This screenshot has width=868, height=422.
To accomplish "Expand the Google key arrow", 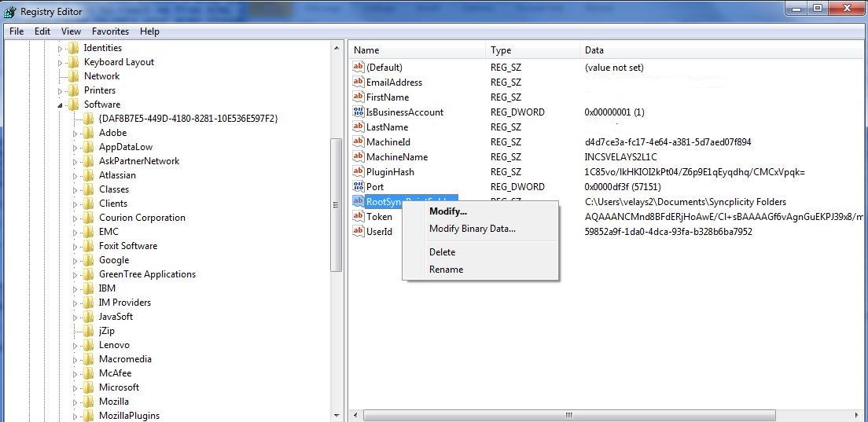I will tap(75, 260).
